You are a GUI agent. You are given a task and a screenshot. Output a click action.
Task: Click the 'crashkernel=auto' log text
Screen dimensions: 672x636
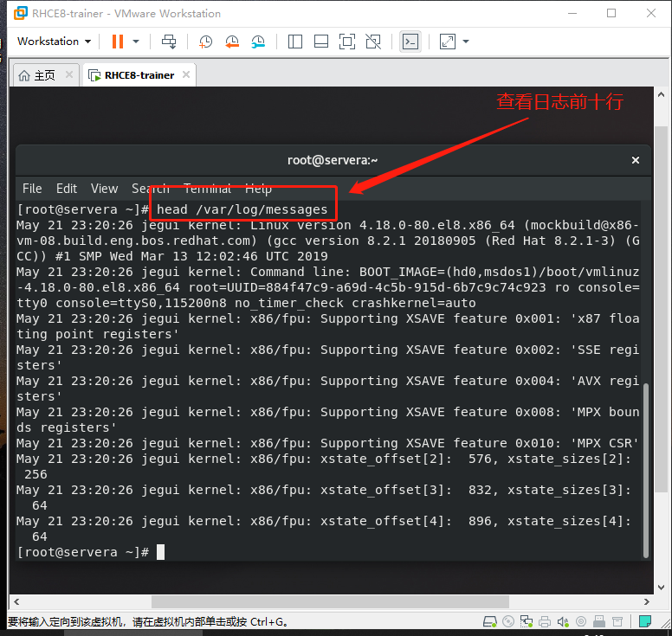point(414,303)
